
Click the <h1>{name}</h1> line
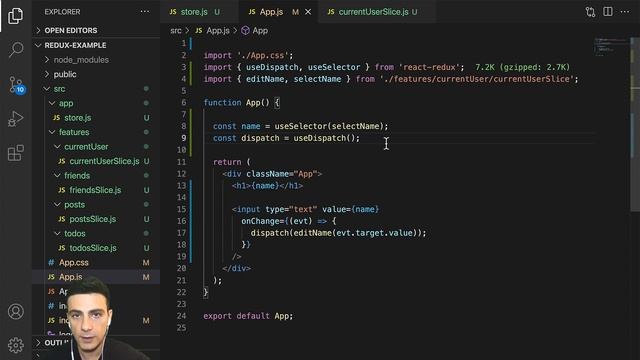click(267, 186)
